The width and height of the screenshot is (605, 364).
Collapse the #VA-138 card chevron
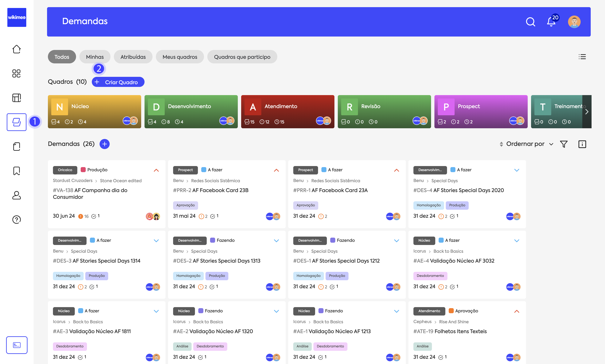pyautogui.click(x=156, y=170)
